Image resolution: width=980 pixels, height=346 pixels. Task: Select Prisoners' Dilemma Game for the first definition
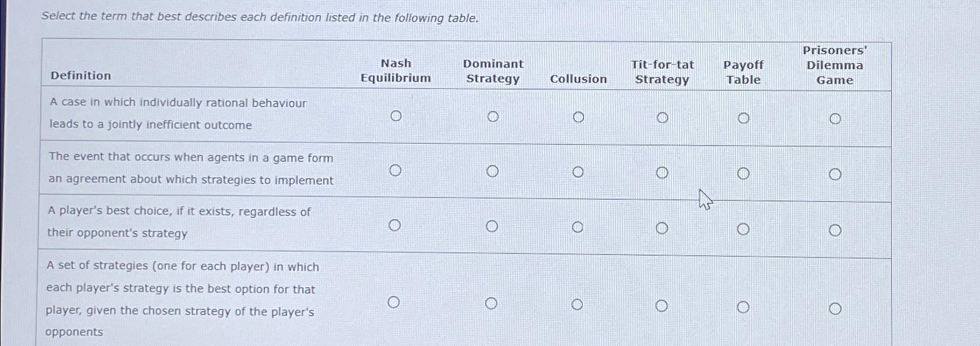[x=836, y=118]
